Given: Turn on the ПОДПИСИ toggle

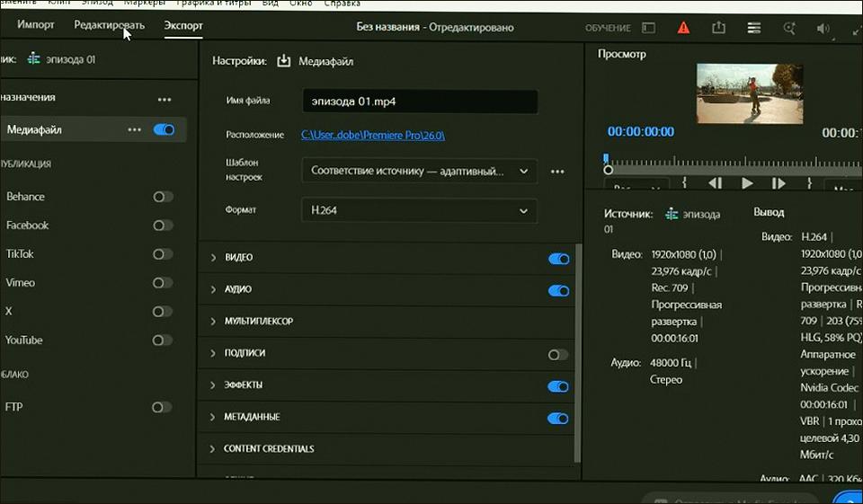Looking at the screenshot, I should coord(558,355).
